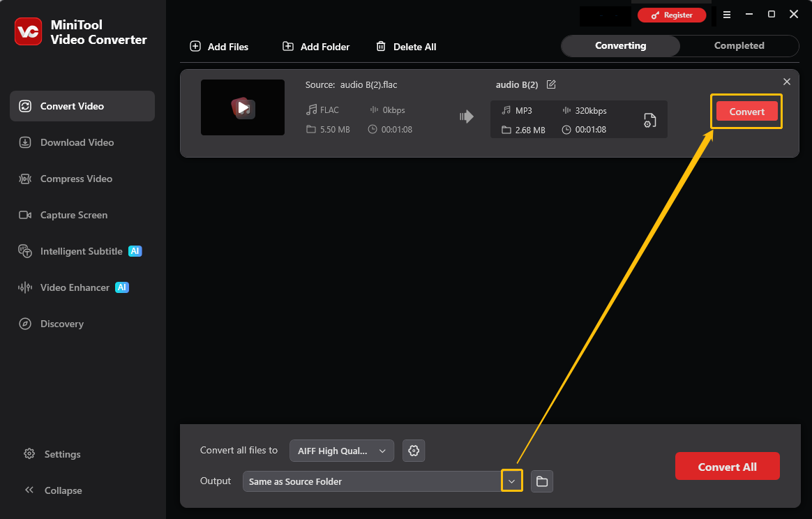Maximize the MiniTool window
This screenshot has width=812, height=519.
click(771, 15)
